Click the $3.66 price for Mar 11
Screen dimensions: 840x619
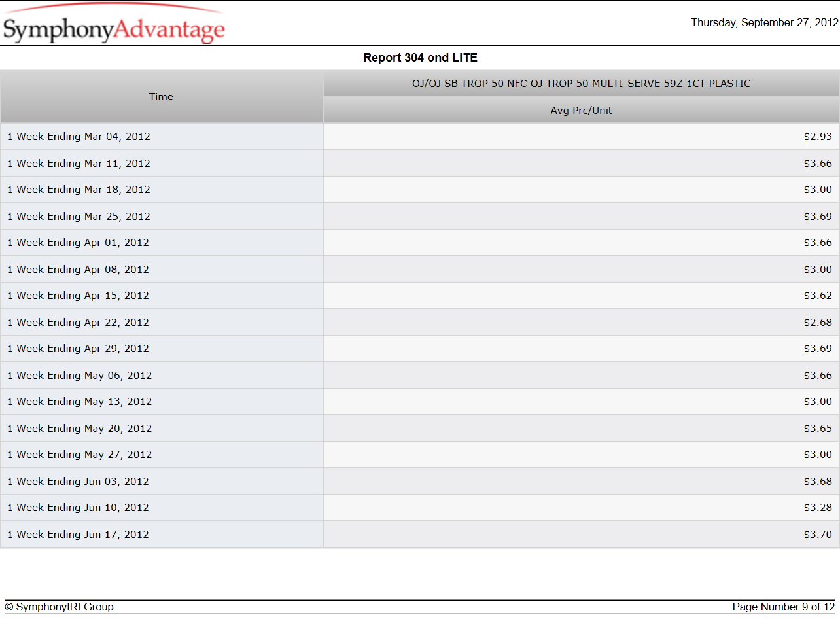[x=818, y=164]
